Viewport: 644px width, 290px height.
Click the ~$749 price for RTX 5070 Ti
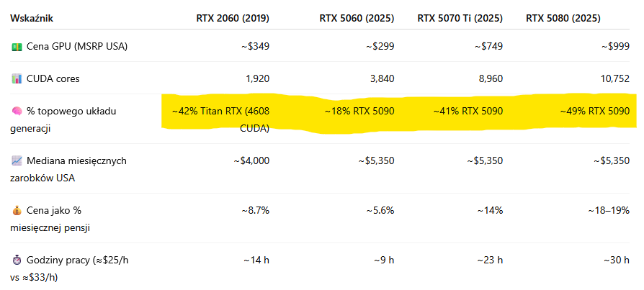pos(488,47)
